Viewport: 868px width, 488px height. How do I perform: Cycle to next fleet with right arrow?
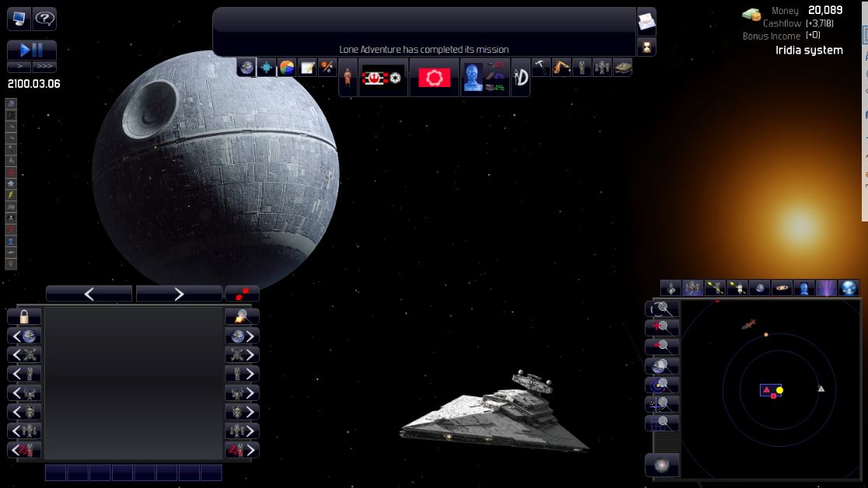242,430
